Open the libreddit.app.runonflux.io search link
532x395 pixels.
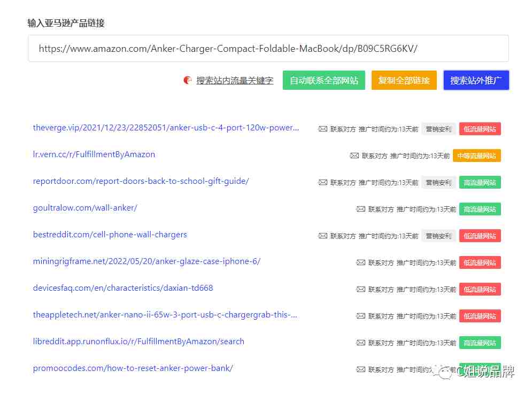coord(138,342)
